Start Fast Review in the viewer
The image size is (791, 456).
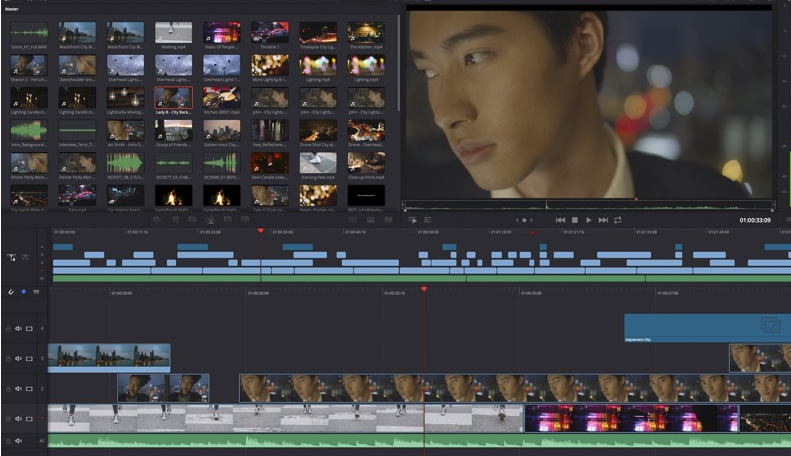tap(412, 220)
